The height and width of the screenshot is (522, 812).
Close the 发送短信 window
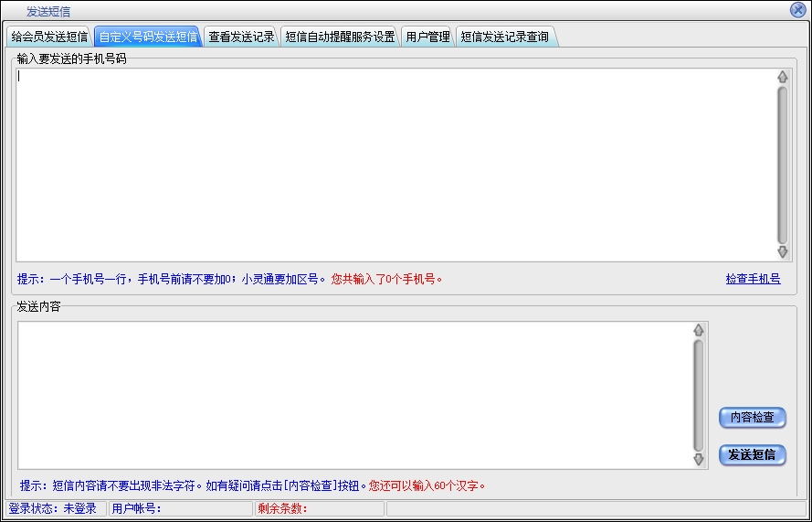point(797,10)
